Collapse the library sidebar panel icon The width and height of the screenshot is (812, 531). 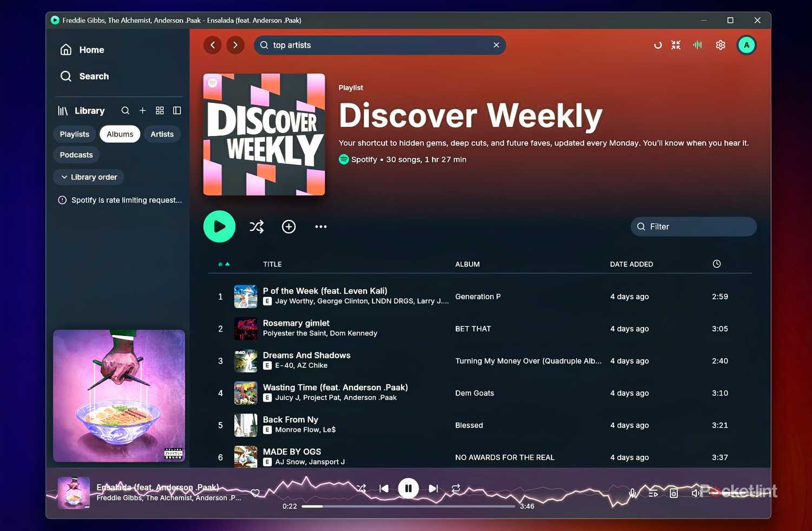(177, 111)
